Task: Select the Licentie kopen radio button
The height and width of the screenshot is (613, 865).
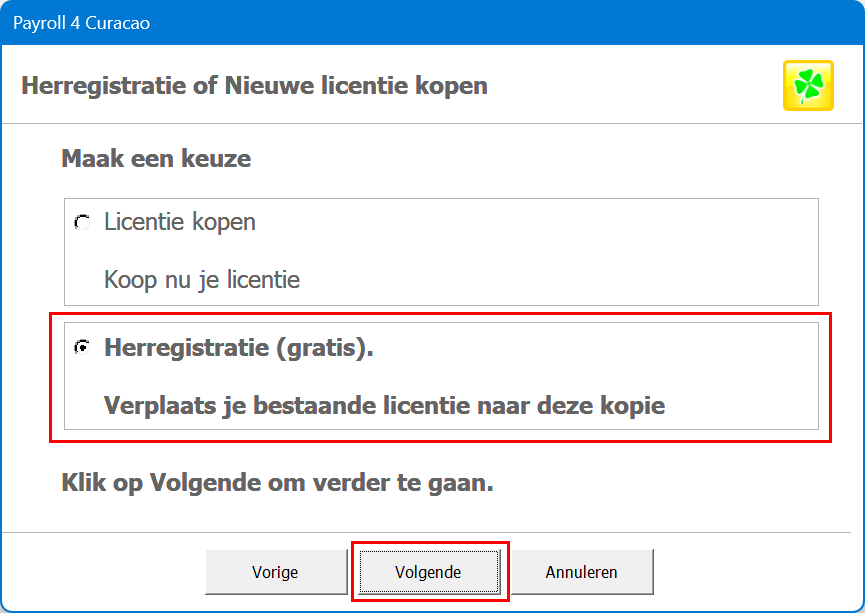Action: (82, 222)
